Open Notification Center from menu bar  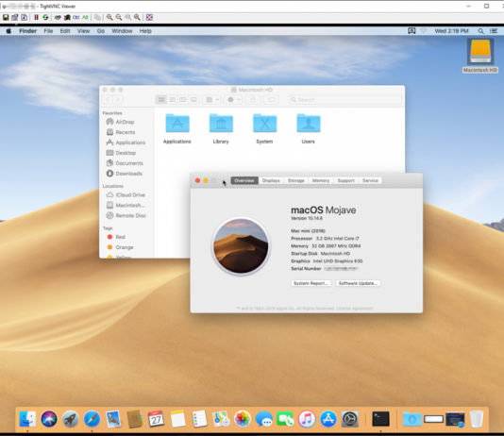tap(494, 31)
